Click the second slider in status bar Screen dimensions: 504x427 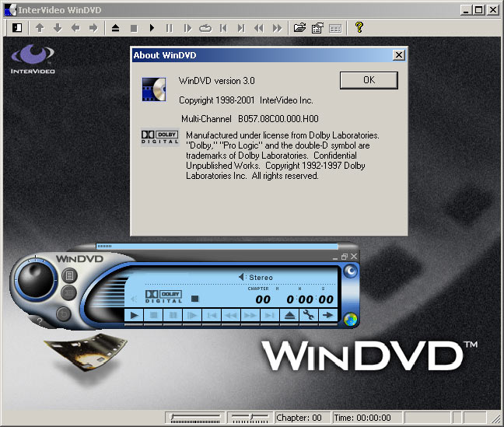point(250,418)
